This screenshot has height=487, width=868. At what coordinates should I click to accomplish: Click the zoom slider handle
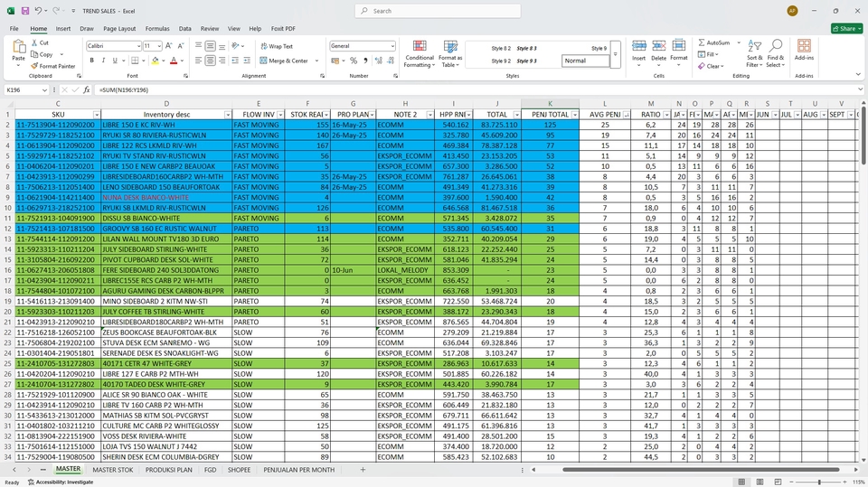pyautogui.click(x=819, y=482)
